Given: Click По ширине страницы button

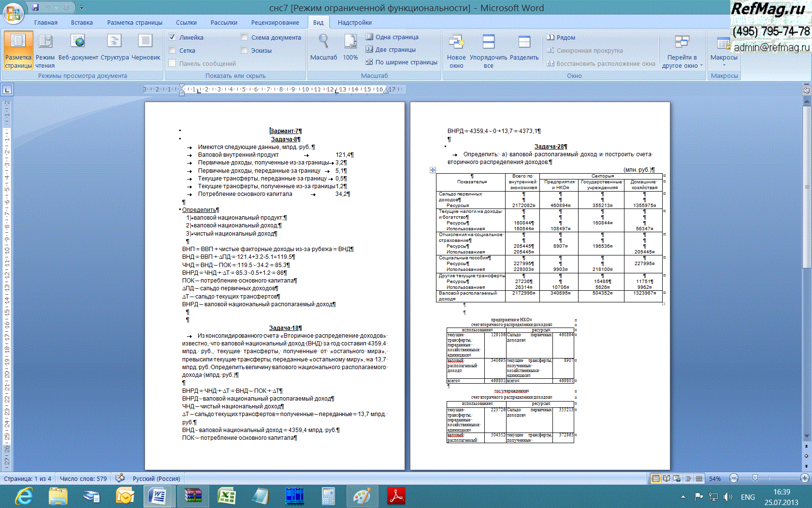Looking at the screenshot, I should point(401,62).
